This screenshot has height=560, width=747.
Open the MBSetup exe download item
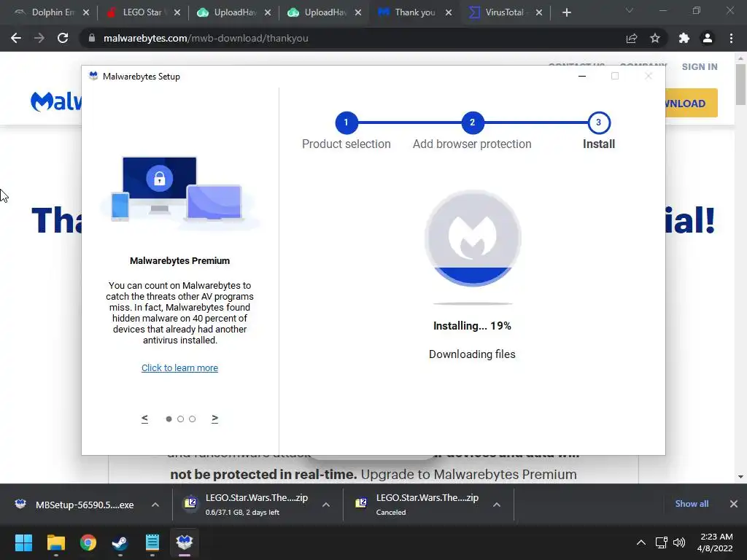tap(76, 505)
